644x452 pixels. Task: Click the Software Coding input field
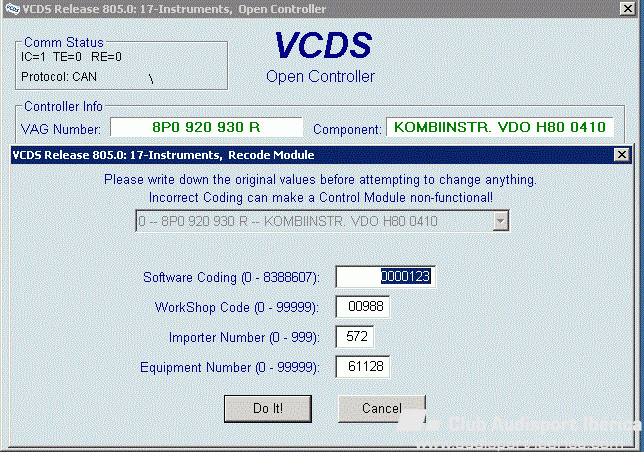click(385, 277)
